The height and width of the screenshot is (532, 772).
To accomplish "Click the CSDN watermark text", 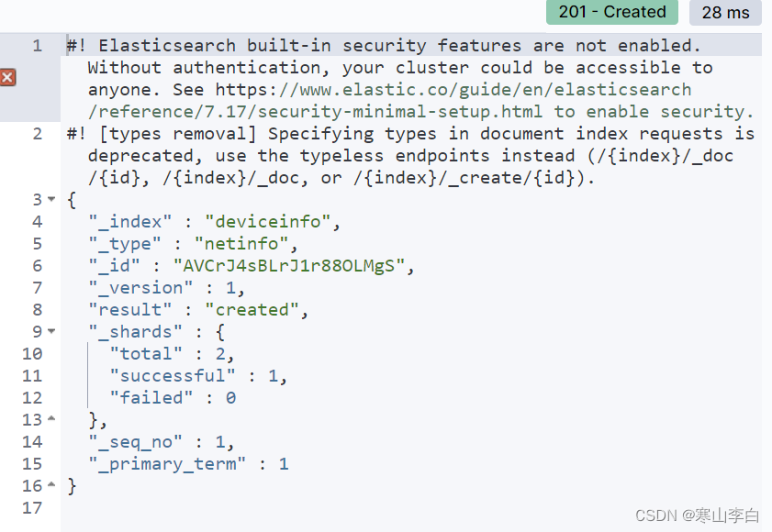I will click(x=697, y=515).
